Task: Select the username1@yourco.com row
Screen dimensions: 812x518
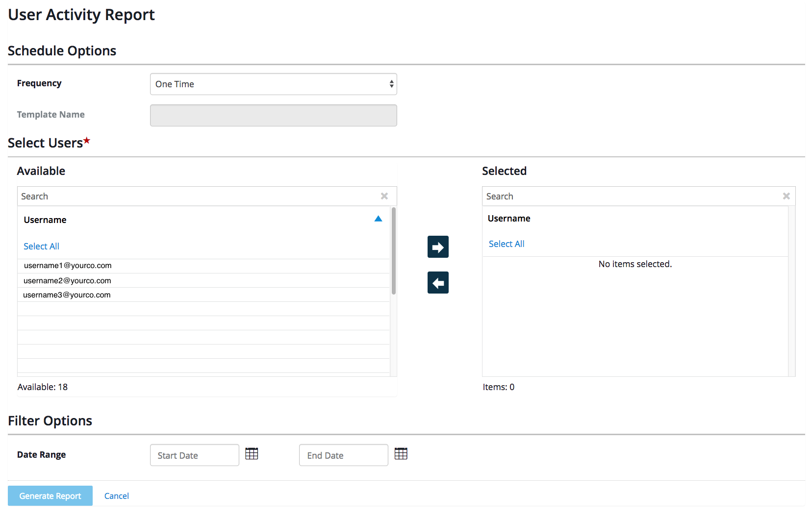Action: [x=68, y=266]
